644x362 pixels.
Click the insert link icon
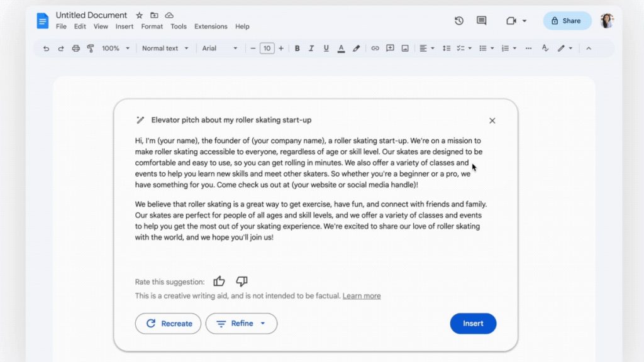point(375,48)
